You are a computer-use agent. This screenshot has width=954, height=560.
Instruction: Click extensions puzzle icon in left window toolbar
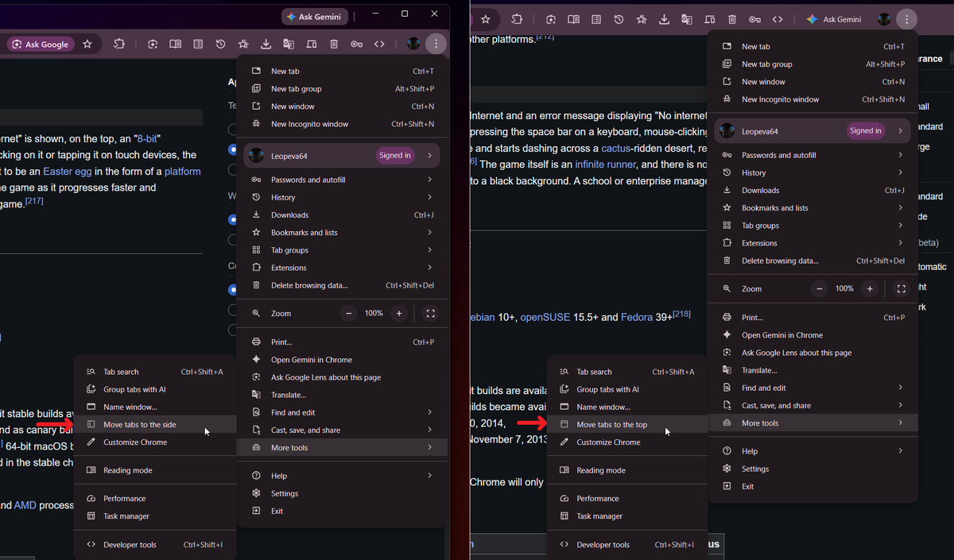point(119,44)
